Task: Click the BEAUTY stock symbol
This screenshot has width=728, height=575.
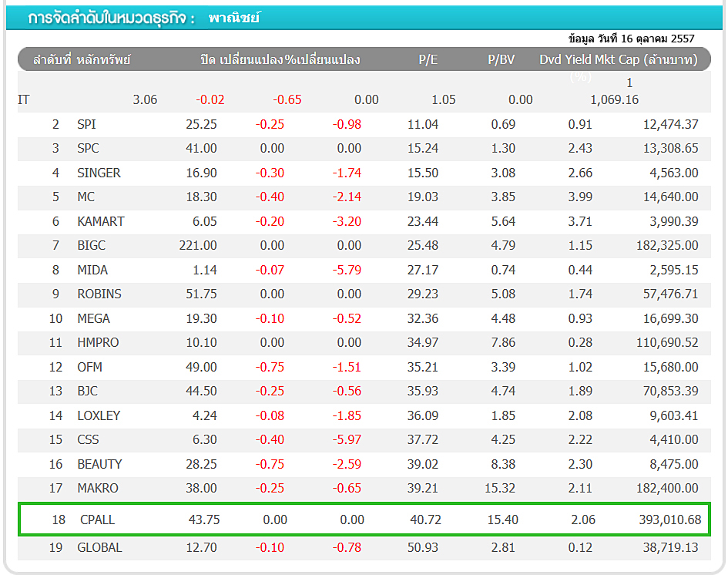Action: point(99,464)
